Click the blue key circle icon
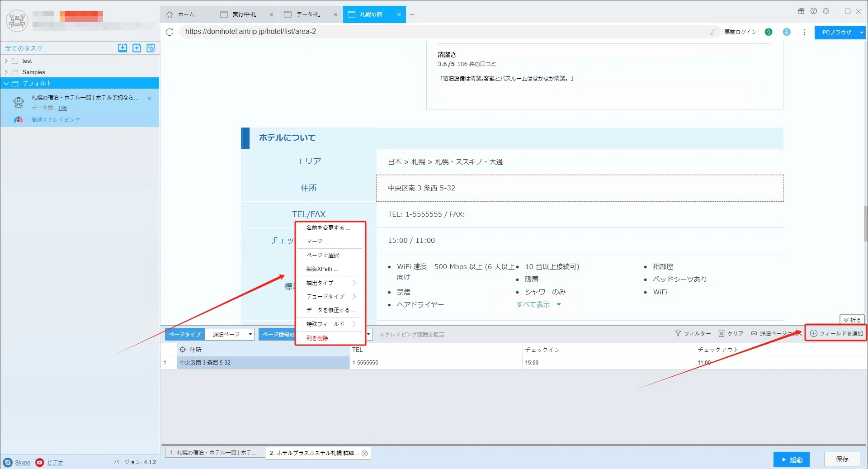868x469 pixels. [787, 32]
